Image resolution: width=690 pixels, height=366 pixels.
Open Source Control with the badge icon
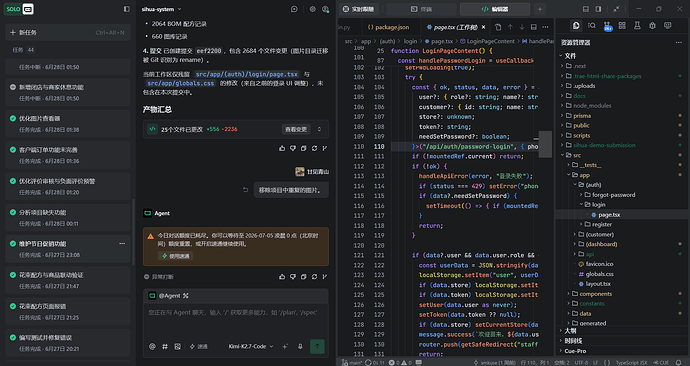pos(607,26)
